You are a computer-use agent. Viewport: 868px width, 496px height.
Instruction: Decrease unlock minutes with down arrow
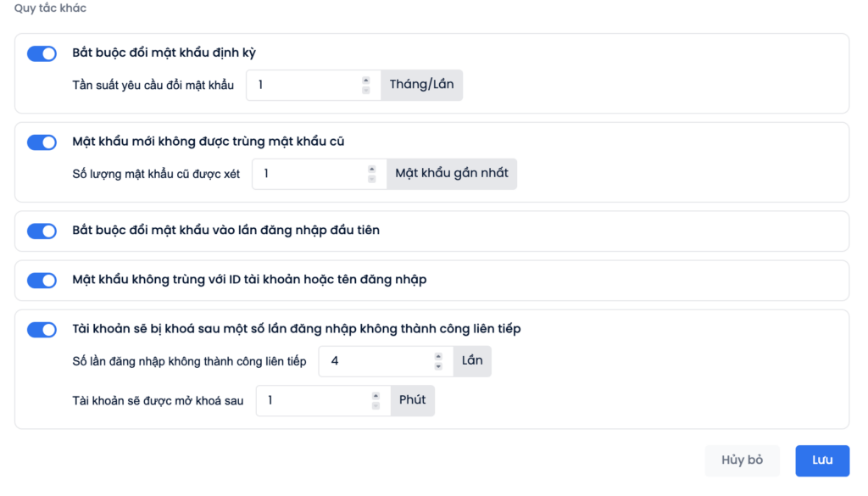pos(376,405)
